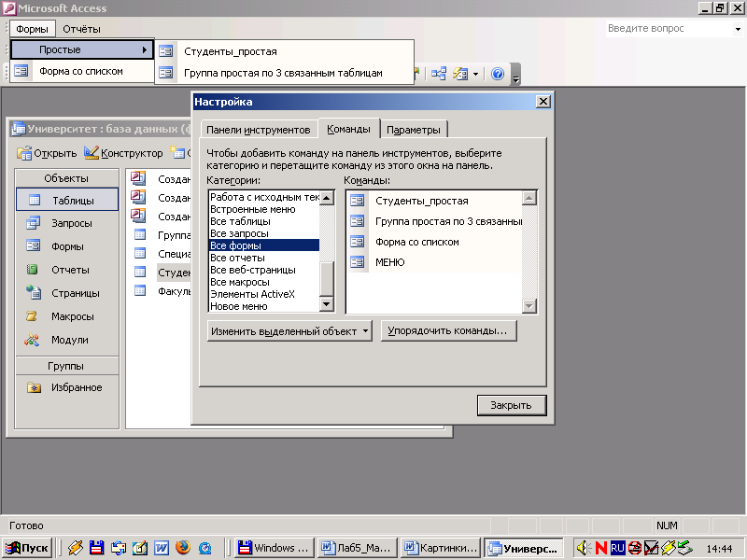Click Закрыть button in Настройка dialog
747x560 pixels.
pos(511,405)
